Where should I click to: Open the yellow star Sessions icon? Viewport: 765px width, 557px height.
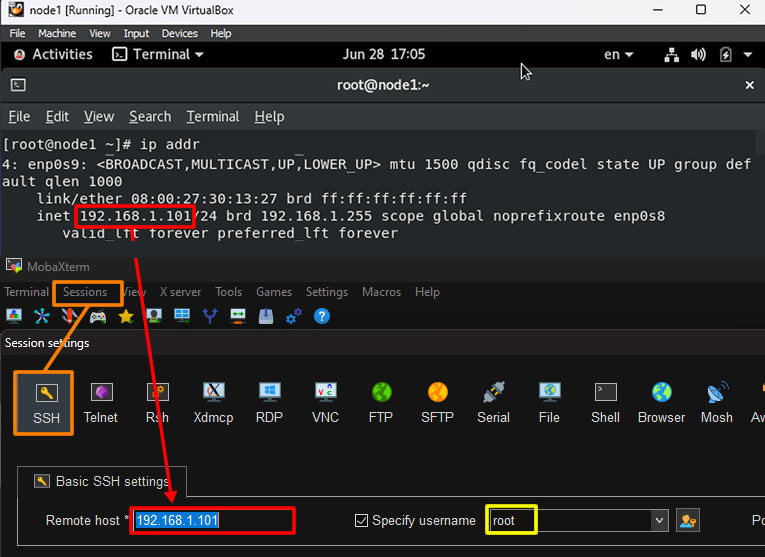(x=126, y=317)
